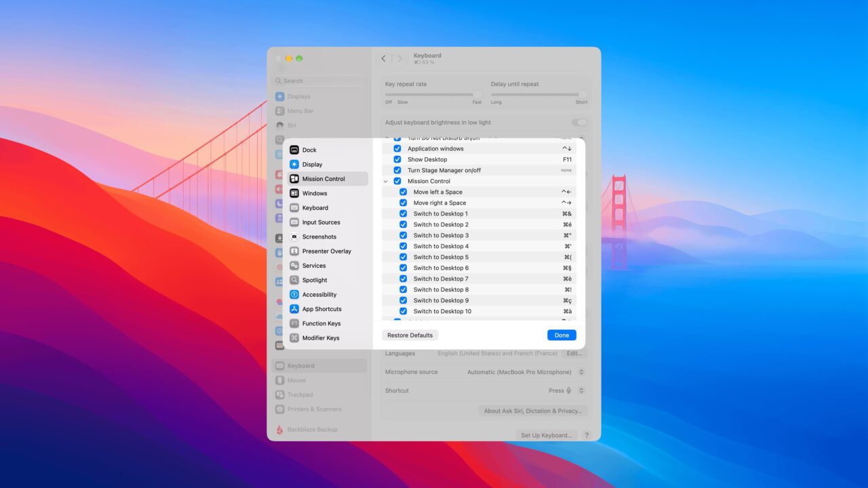The width and height of the screenshot is (868, 488).
Task: Toggle Adjust keyboard brightness in low light
Action: coord(580,123)
